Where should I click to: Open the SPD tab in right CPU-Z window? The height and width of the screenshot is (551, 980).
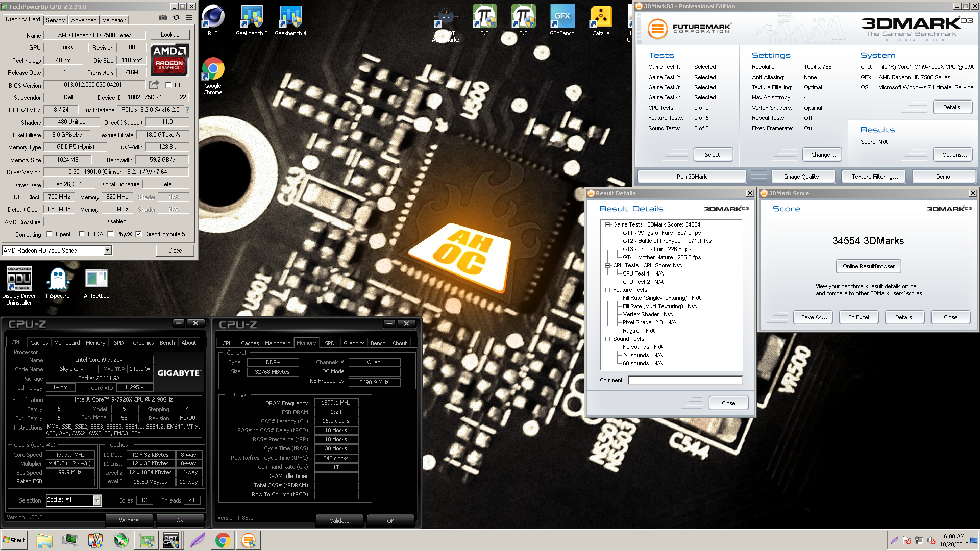330,343
